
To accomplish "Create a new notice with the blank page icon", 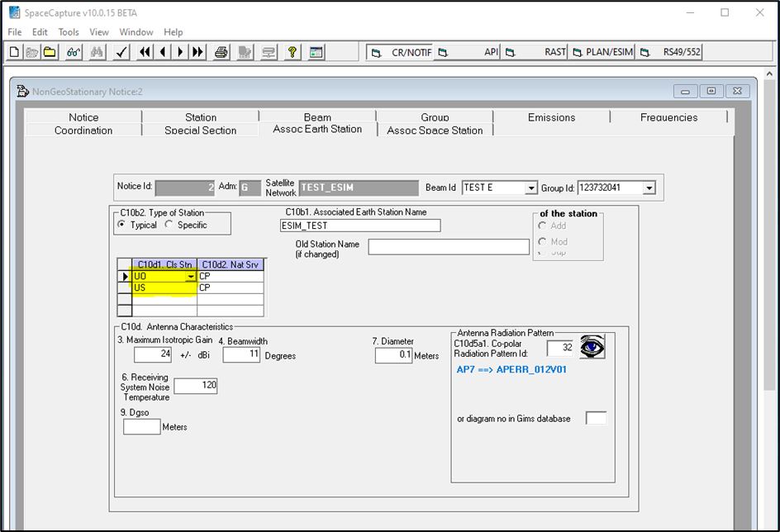I will 14,52.
